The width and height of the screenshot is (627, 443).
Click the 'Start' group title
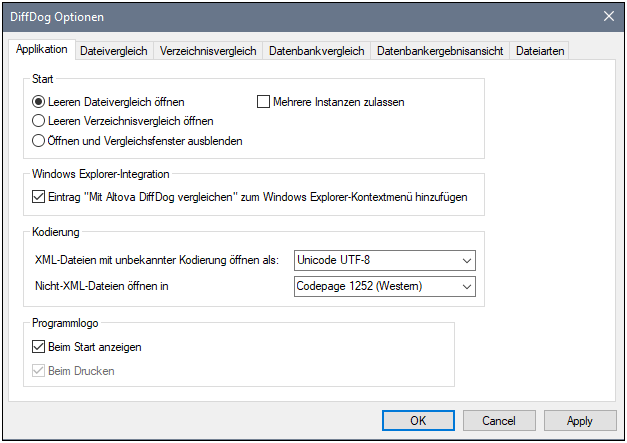(42, 79)
